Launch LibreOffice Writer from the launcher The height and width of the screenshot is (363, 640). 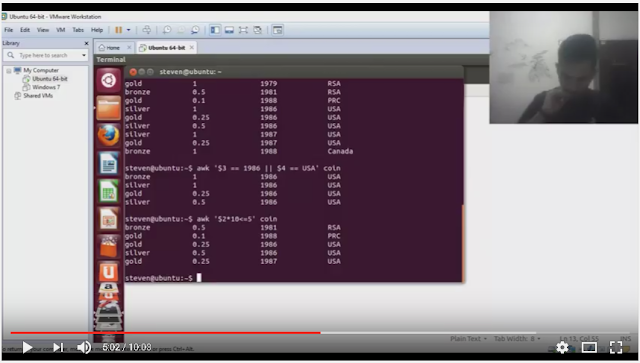(x=108, y=163)
